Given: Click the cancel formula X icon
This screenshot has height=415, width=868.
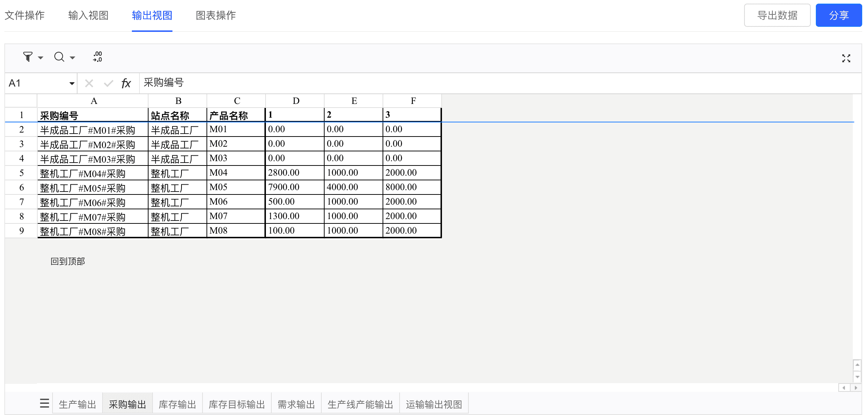Looking at the screenshot, I should [89, 83].
